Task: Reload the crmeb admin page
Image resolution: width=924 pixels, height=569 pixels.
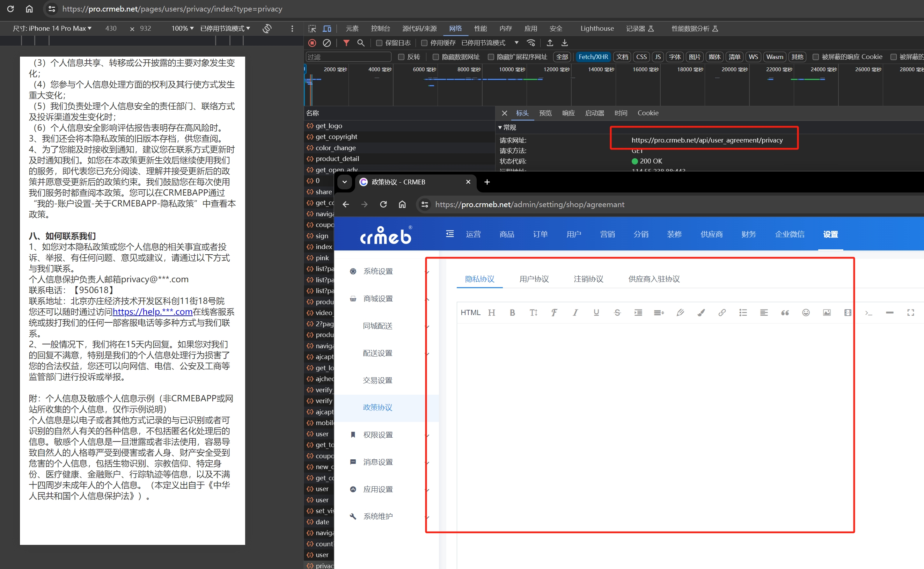Action: pyautogui.click(x=383, y=204)
